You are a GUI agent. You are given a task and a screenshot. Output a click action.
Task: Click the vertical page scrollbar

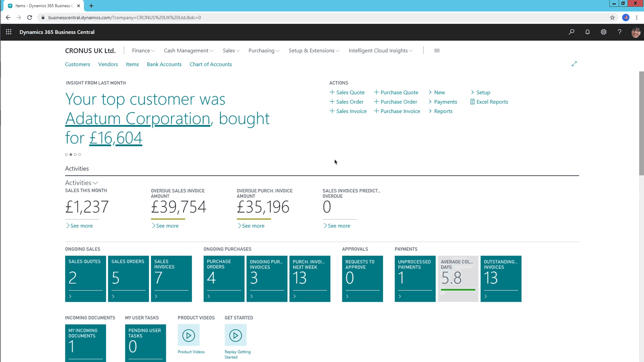tap(641, 123)
